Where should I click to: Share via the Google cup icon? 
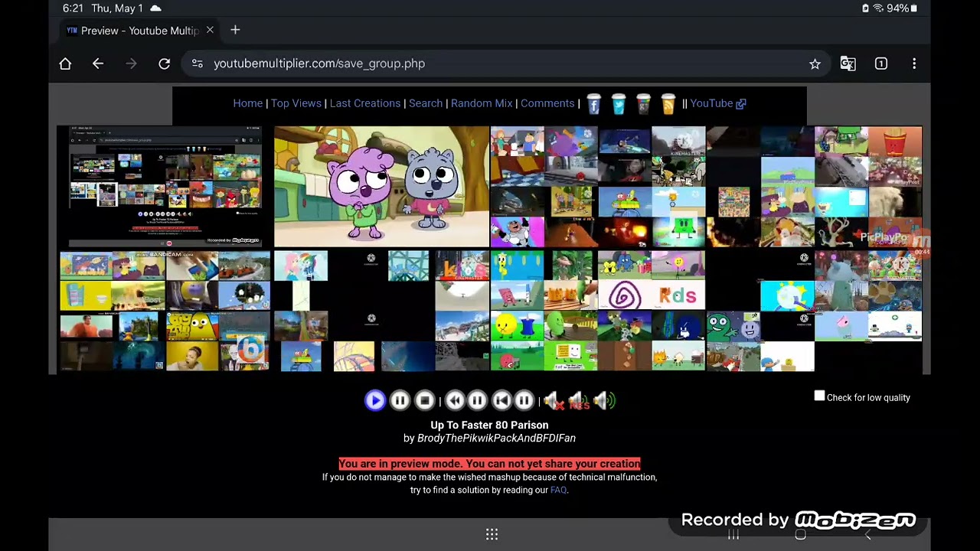pyautogui.click(x=643, y=104)
